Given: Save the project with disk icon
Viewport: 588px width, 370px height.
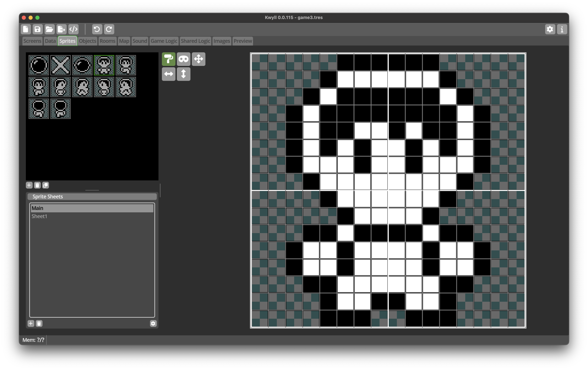Looking at the screenshot, I should coord(38,29).
